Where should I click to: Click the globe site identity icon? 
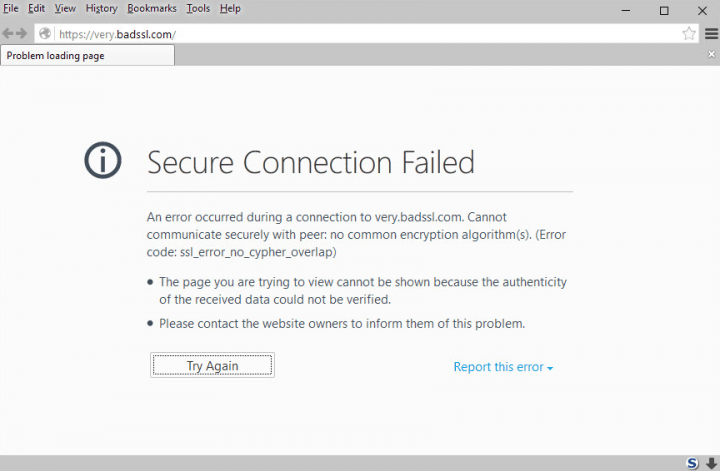point(44,34)
